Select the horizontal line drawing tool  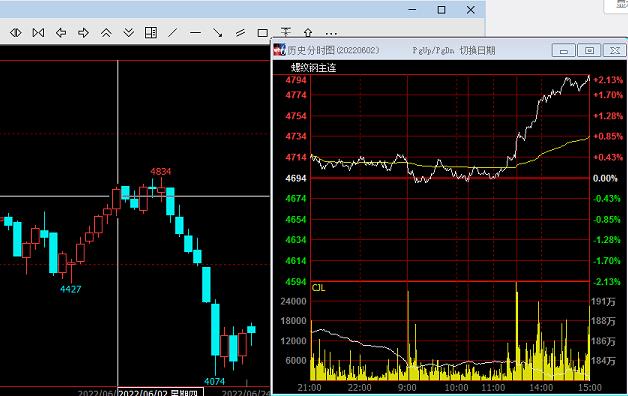click(x=195, y=33)
